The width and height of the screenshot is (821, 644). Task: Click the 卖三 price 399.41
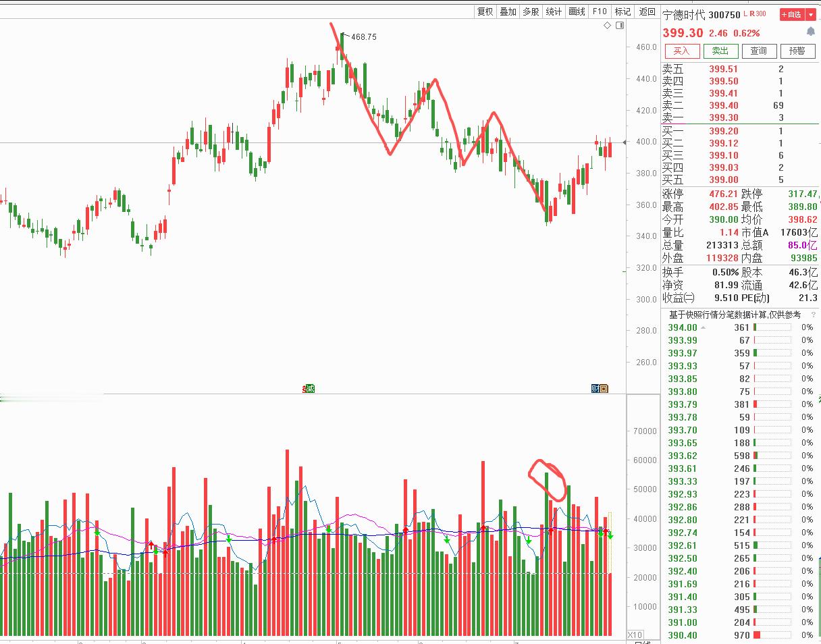723,93
